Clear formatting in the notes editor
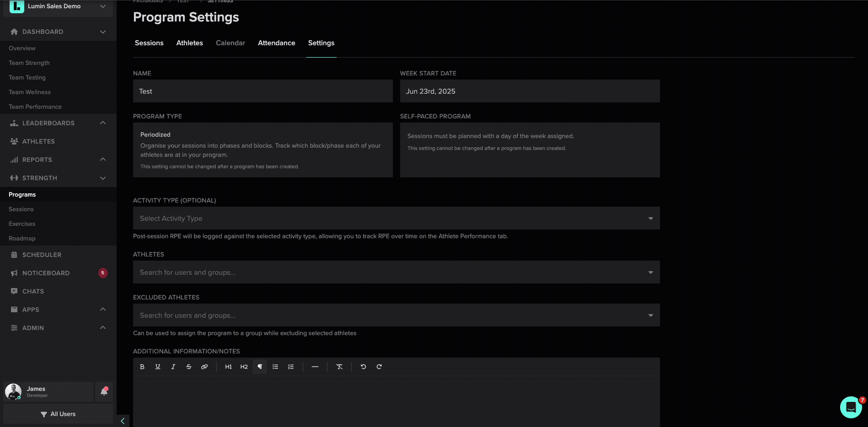Image resolution: width=868 pixels, height=427 pixels. click(x=339, y=367)
